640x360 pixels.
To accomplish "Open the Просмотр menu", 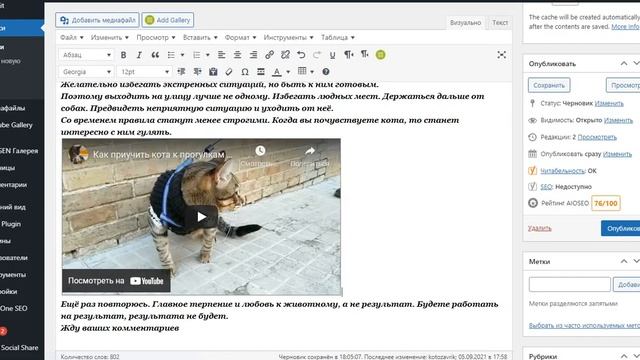I will (x=156, y=37).
